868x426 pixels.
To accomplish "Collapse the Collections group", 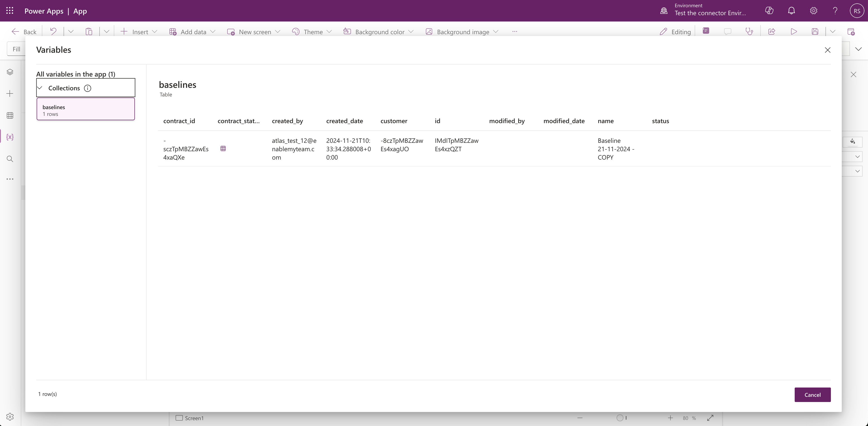I will pyautogui.click(x=40, y=88).
